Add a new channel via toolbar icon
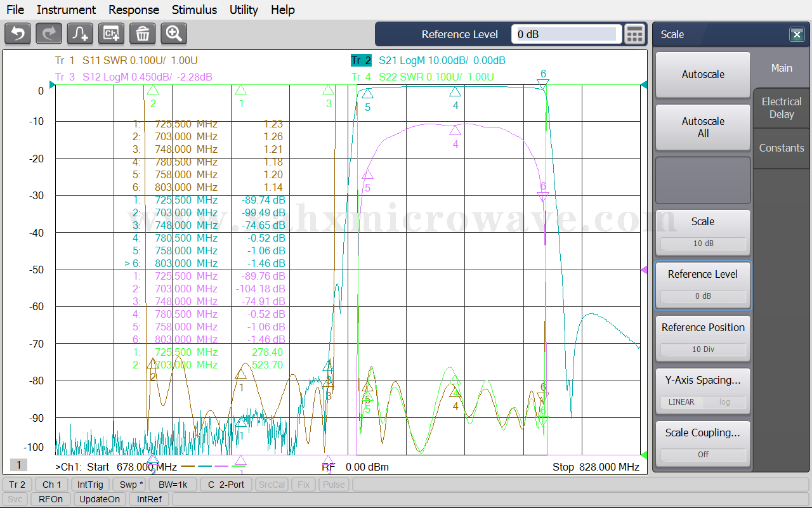 pyautogui.click(x=112, y=34)
